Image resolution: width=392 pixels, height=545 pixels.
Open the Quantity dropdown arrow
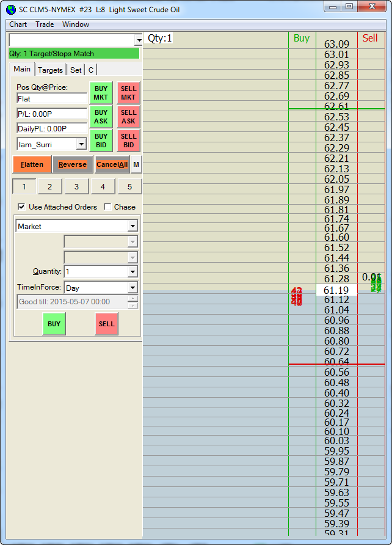tap(132, 271)
